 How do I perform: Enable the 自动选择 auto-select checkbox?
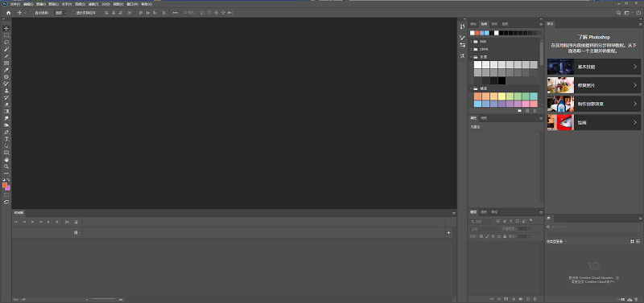coord(32,13)
